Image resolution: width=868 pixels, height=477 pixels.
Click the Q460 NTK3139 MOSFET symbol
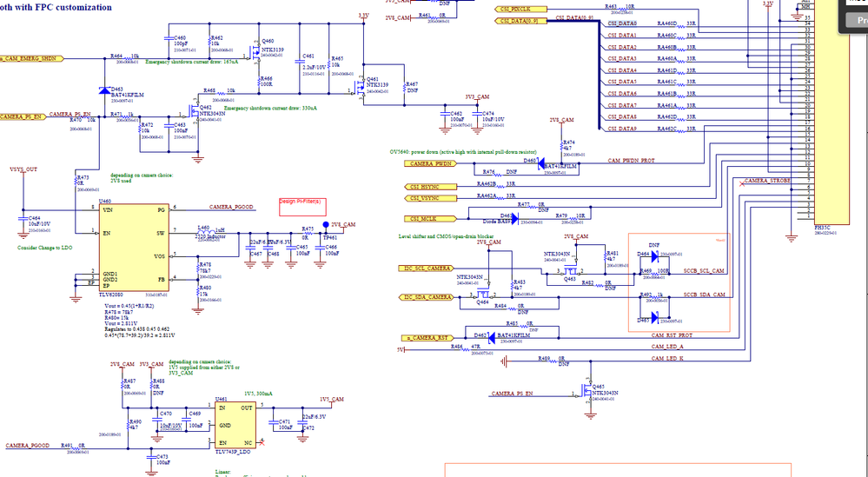point(255,54)
